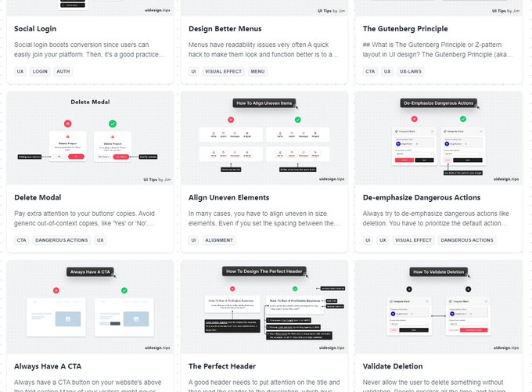Select the LOGIN tag
Screen dimensions: 532x392
coord(40,71)
